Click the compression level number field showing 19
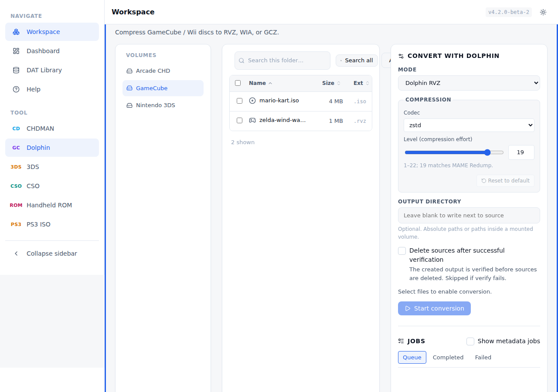Screen dimensions: 558x392 tap(521, 152)
